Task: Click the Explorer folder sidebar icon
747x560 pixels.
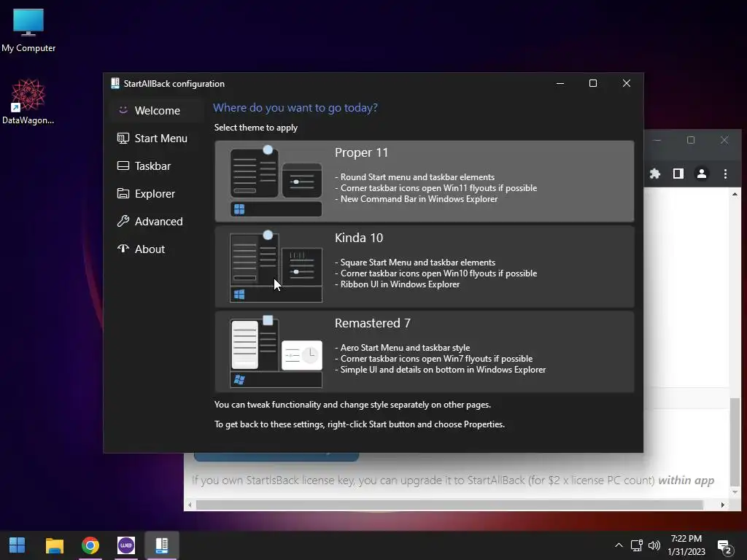Action: point(123,193)
